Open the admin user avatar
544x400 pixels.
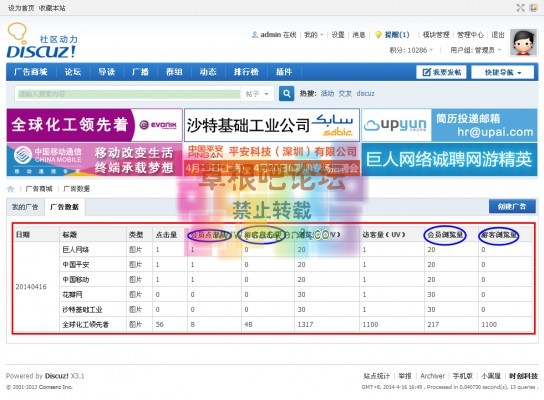[x=523, y=42]
